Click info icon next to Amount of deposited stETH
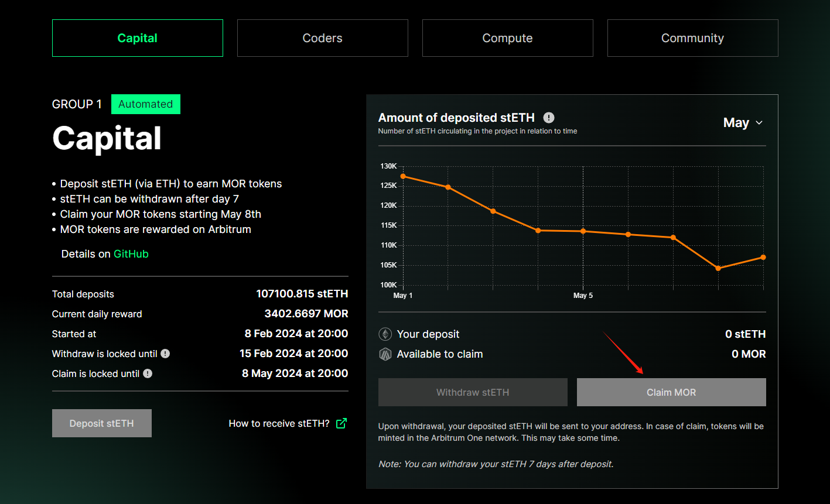Image resolution: width=830 pixels, height=504 pixels. coord(549,118)
